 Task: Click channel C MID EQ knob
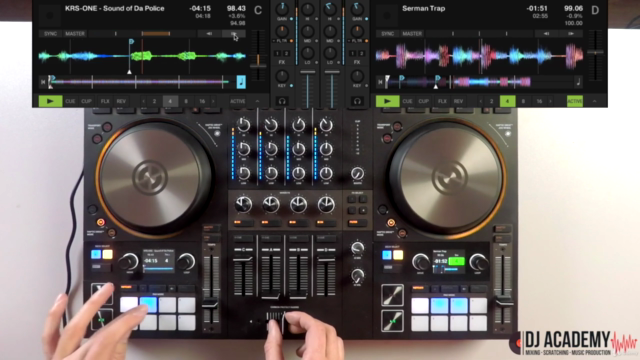tap(307, 31)
